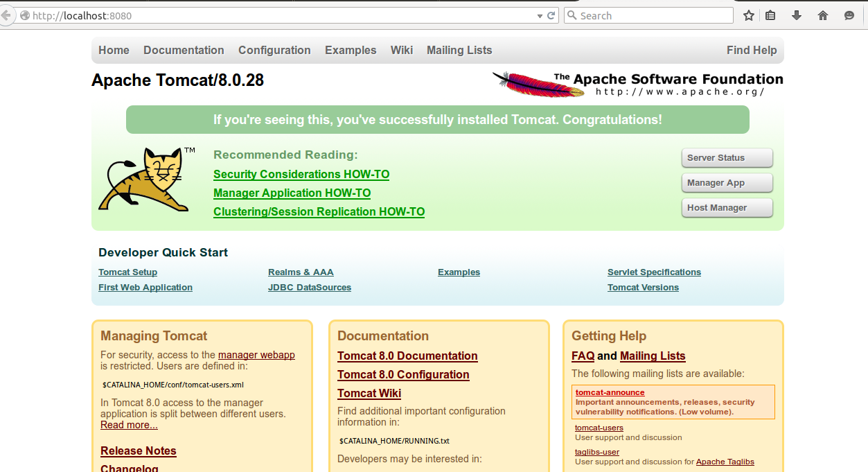Click the reload page icon
The width and height of the screenshot is (868, 472).
(551, 15)
